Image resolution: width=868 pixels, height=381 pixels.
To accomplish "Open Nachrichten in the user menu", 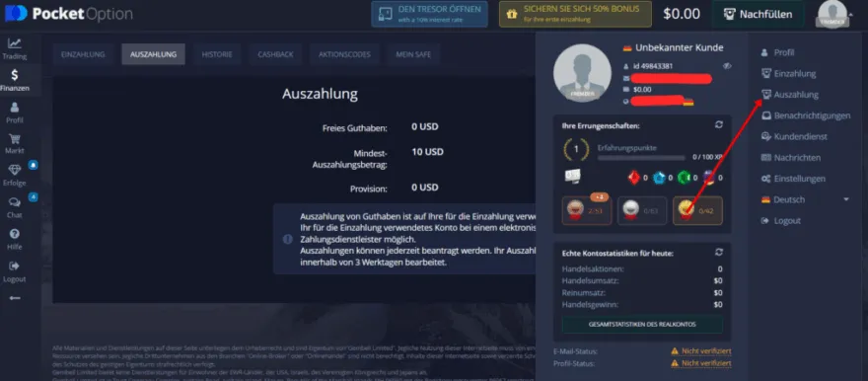I will coord(790,157).
